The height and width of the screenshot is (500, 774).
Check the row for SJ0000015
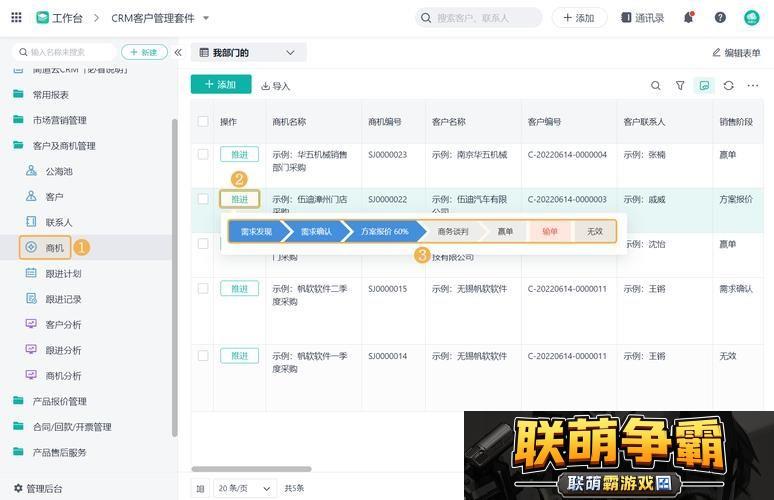click(x=203, y=289)
